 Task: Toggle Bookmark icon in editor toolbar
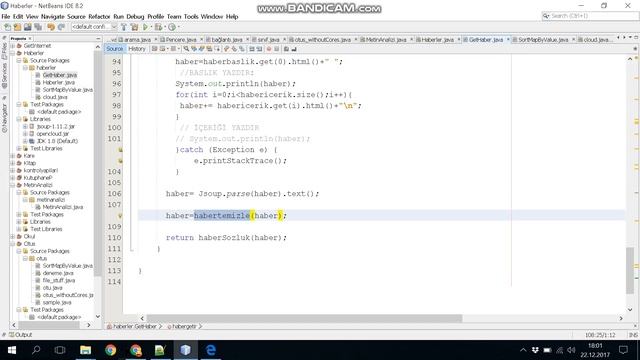pos(242,49)
